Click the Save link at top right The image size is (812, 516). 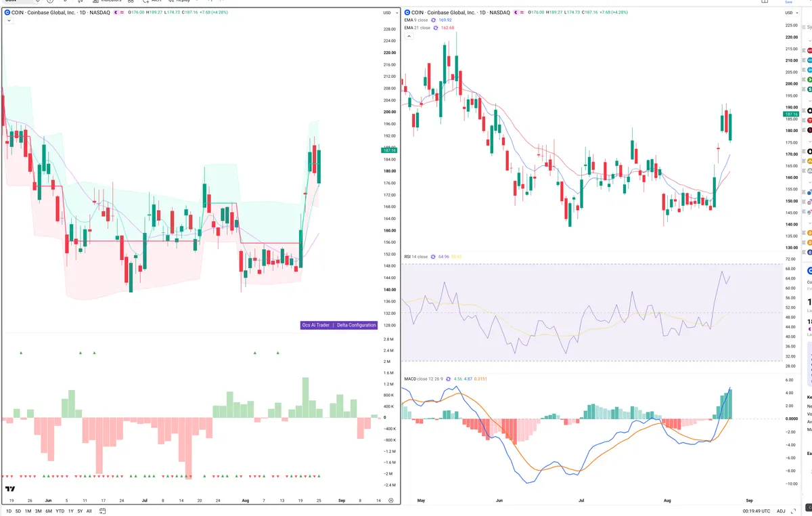click(788, 2)
